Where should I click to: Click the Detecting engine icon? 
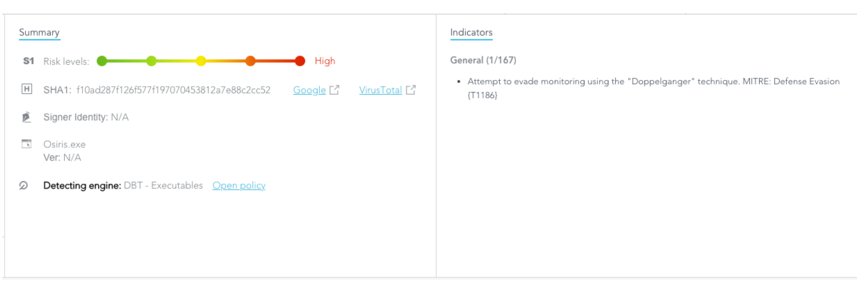point(23,186)
